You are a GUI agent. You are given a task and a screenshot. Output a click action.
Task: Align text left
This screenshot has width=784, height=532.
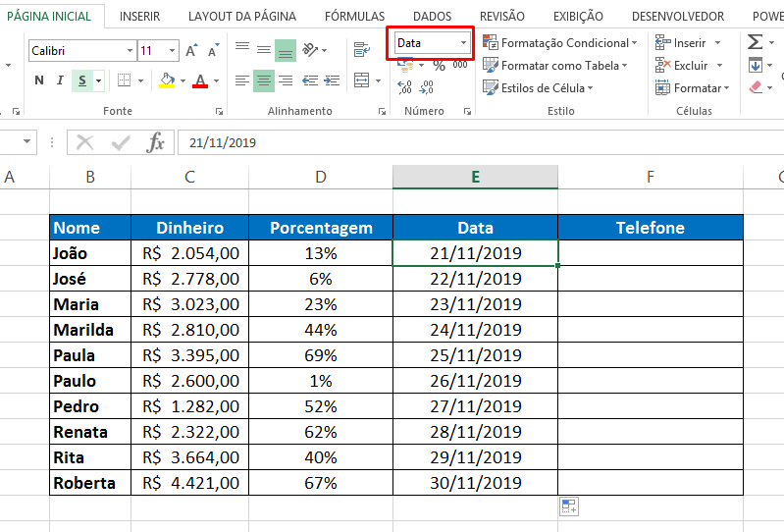pyautogui.click(x=242, y=80)
